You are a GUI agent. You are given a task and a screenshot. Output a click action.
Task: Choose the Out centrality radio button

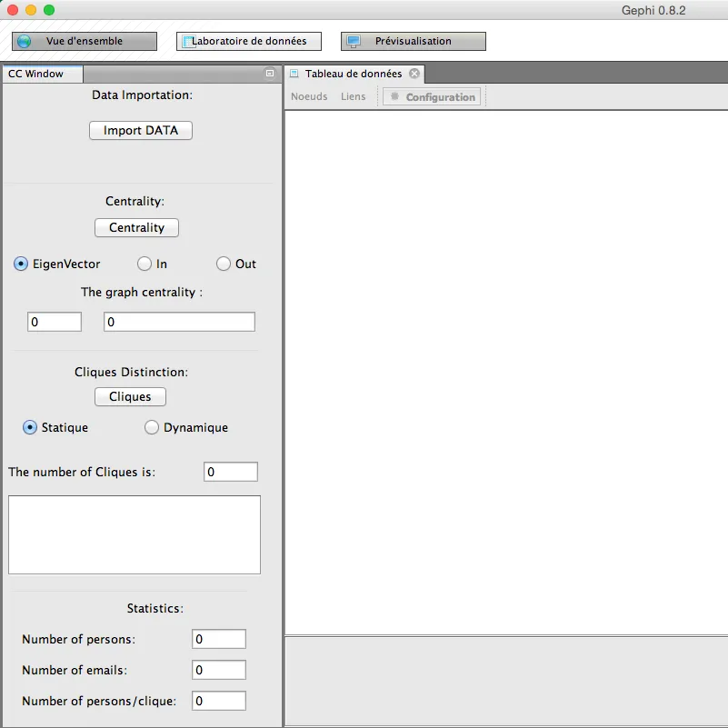224,264
